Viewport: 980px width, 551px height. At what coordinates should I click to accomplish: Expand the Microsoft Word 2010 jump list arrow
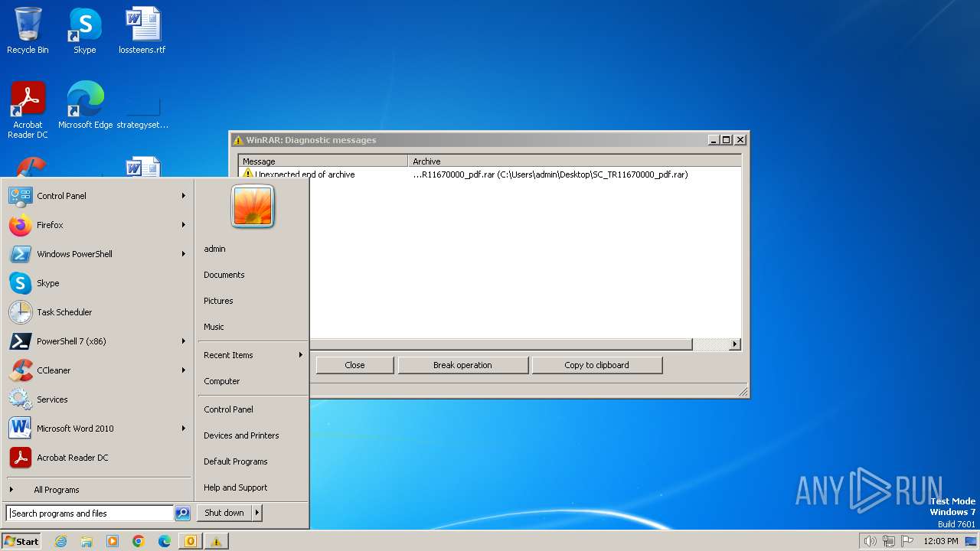click(184, 429)
